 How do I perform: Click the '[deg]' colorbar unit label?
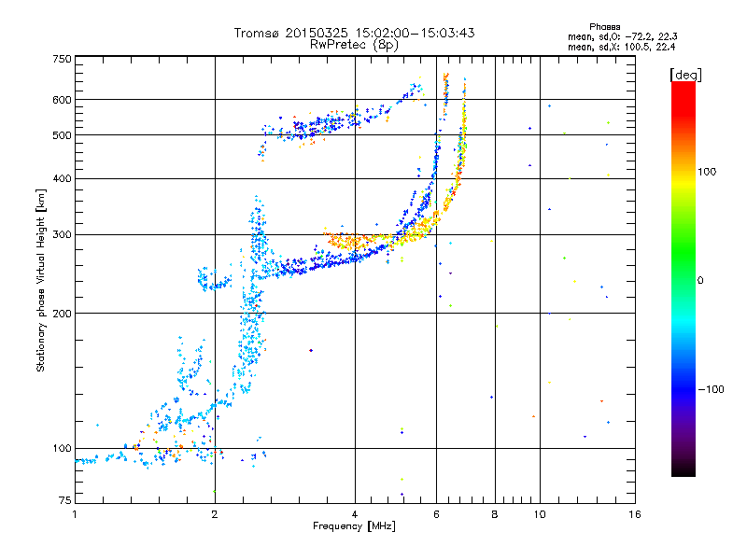click(x=685, y=75)
